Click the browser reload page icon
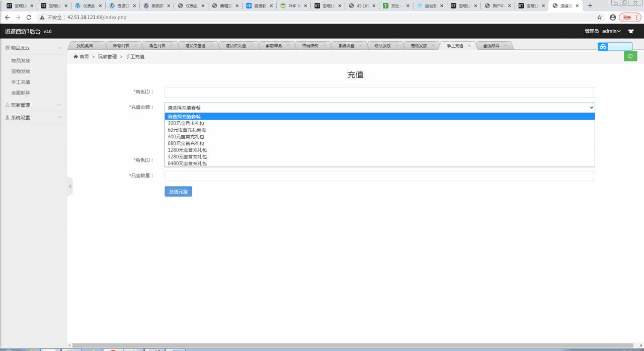The height and width of the screenshot is (351, 644). pyautogui.click(x=29, y=17)
